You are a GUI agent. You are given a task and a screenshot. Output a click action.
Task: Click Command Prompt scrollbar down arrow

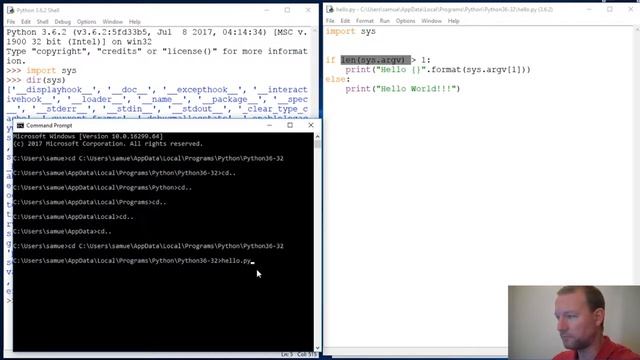point(318,348)
